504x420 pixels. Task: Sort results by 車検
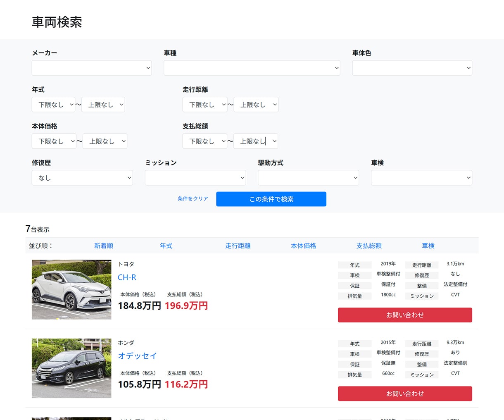428,246
